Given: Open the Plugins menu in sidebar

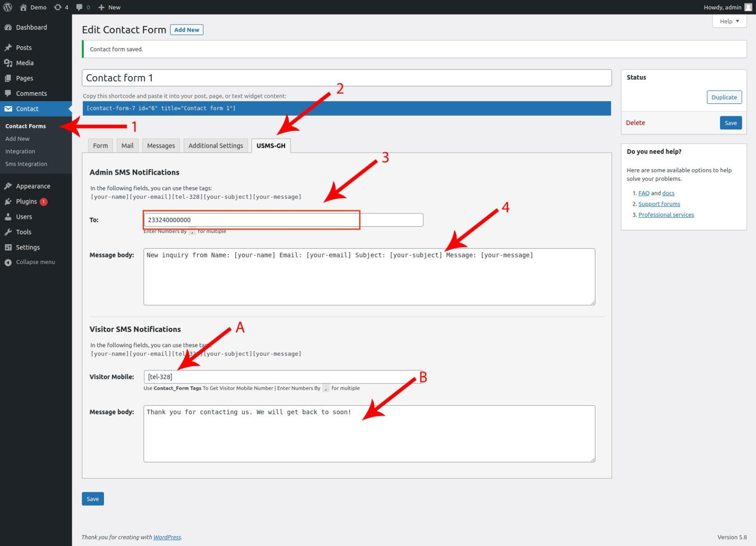Looking at the screenshot, I should point(26,202).
